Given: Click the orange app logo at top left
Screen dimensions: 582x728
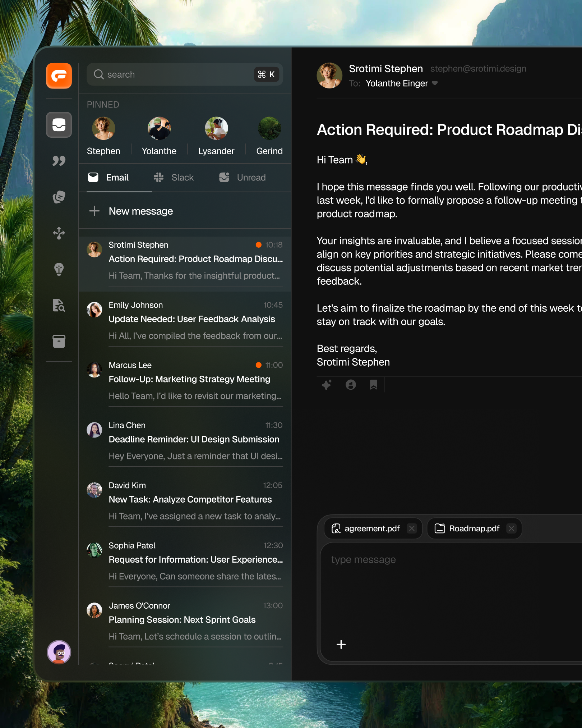Looking at the screenshot, I should pyautogui.click(x=59, y=76).
